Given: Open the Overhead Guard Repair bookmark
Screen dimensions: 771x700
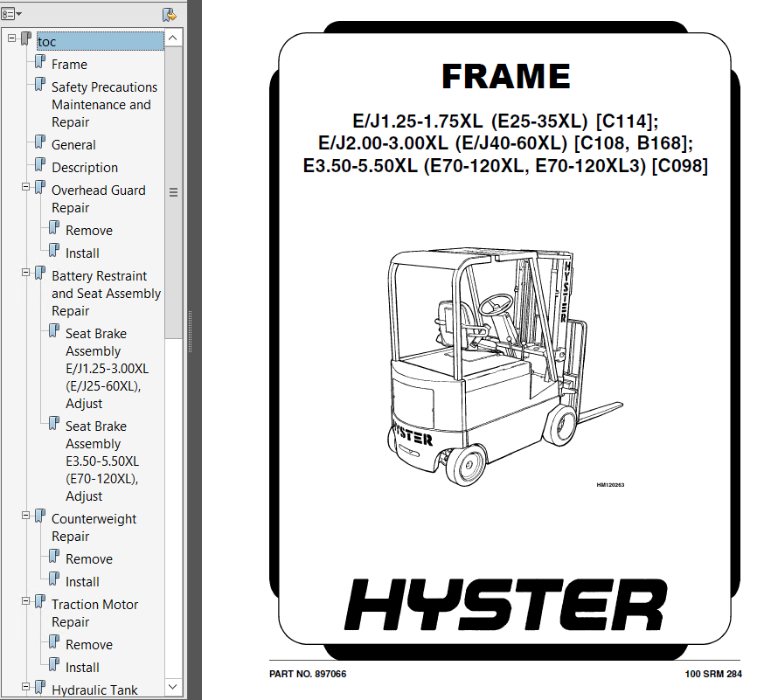Looking at the screenshot, I should click(x=98, y=199).
